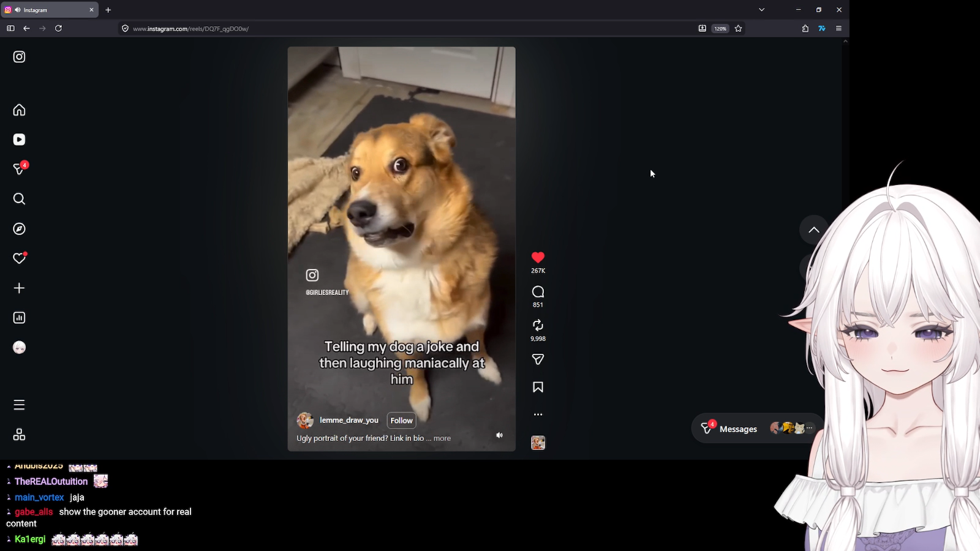
Task: Open Search in the sidebar
Action: click(19, 199)
